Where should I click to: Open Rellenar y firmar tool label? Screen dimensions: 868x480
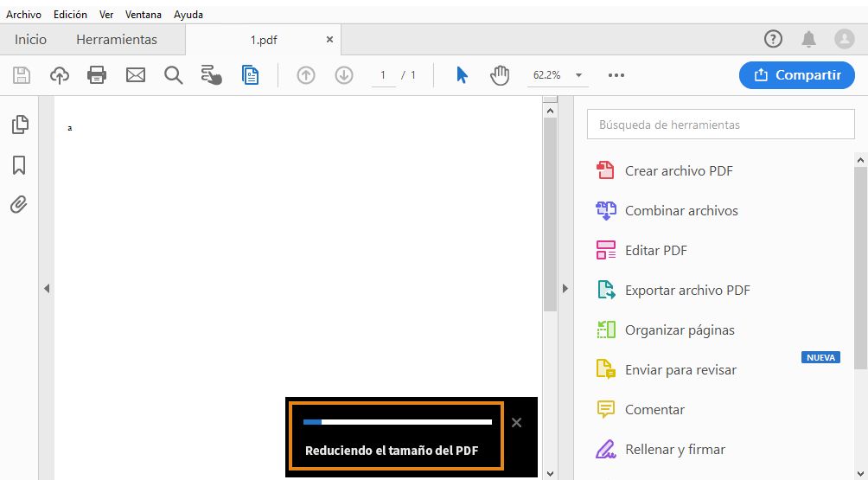[675, 450]
